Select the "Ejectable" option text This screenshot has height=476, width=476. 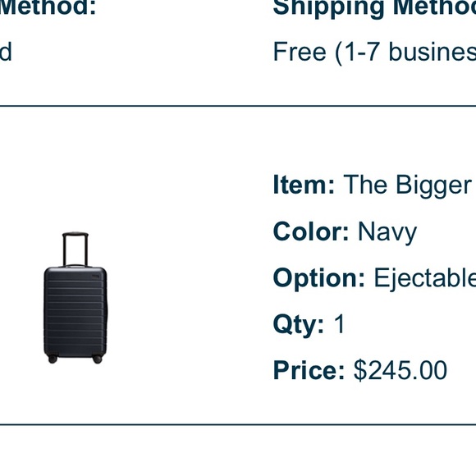[424, 278]
